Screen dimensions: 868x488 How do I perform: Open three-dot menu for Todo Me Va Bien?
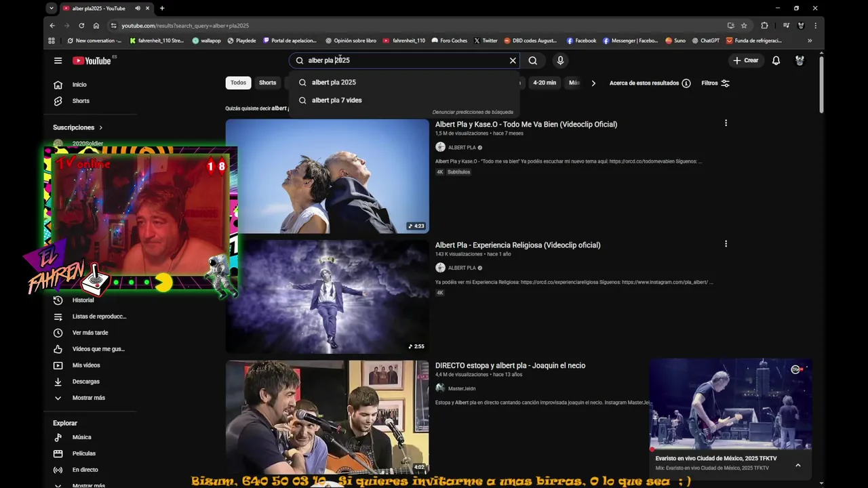pos(726,123)
